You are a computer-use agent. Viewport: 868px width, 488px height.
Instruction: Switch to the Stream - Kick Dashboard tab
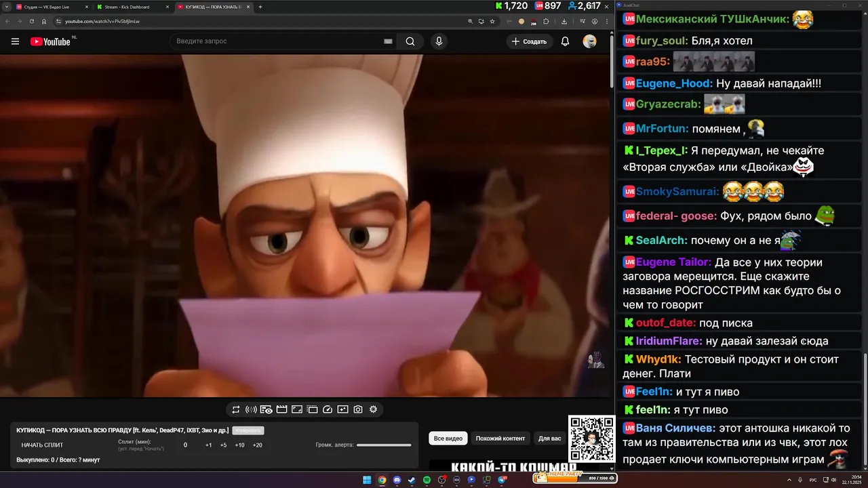133,7
